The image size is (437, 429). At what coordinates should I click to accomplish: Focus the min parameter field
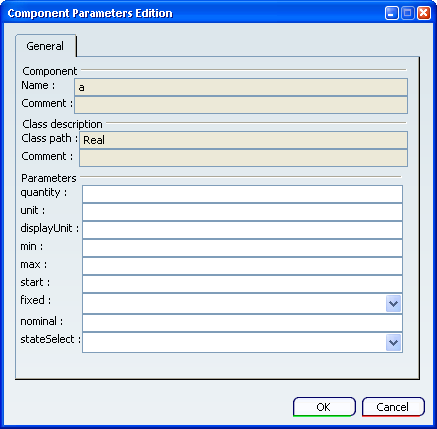242,248
